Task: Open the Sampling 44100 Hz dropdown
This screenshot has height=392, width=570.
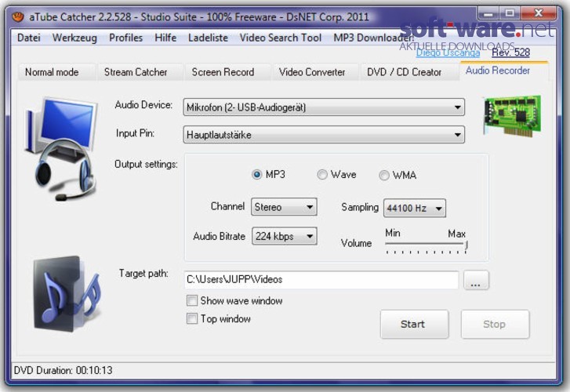Action: [x=415, y=209]
